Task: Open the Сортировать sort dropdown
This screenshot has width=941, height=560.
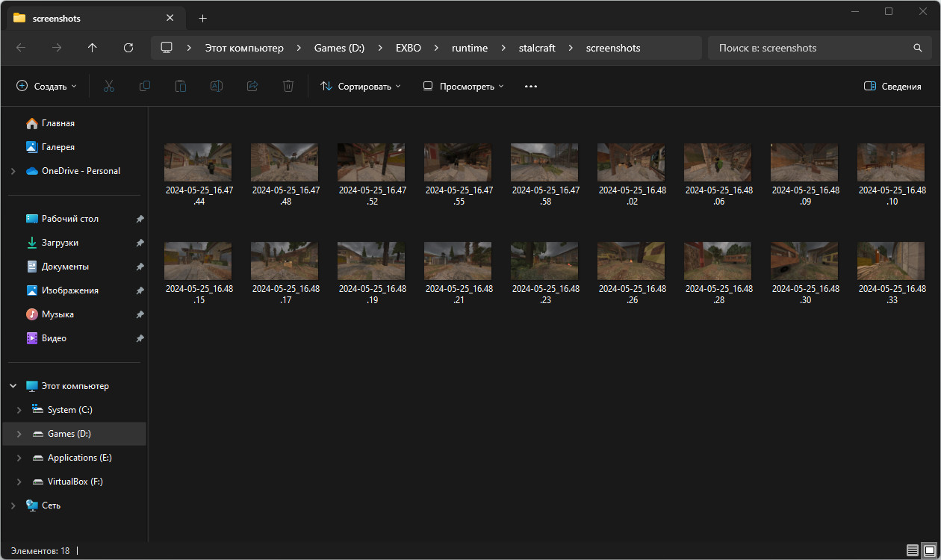Action: [361, 87]
